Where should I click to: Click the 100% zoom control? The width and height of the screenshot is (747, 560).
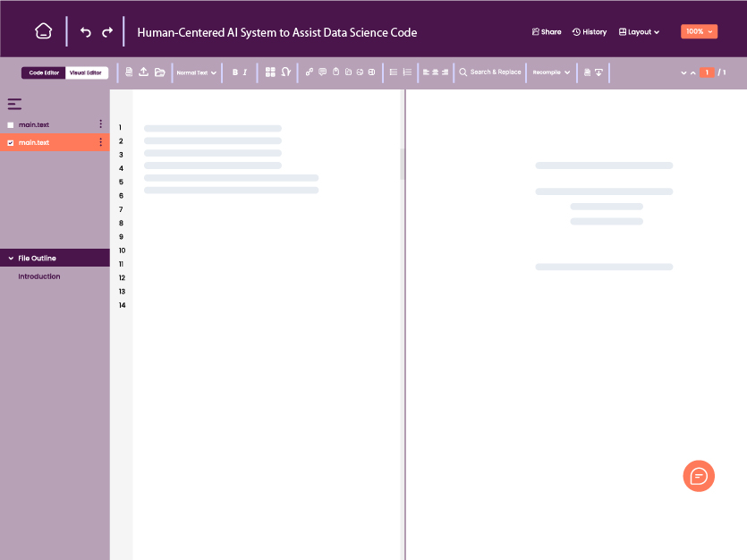pos(699,30)
